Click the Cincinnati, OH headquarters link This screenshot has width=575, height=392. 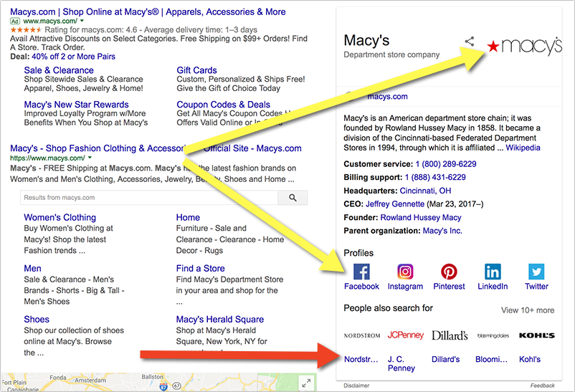pos(425,191)
